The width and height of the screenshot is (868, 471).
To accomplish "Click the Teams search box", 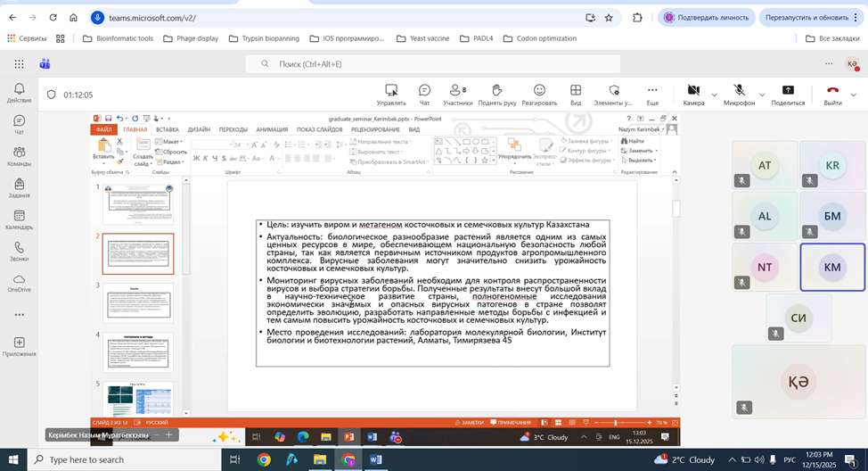I will coord(433,64).
